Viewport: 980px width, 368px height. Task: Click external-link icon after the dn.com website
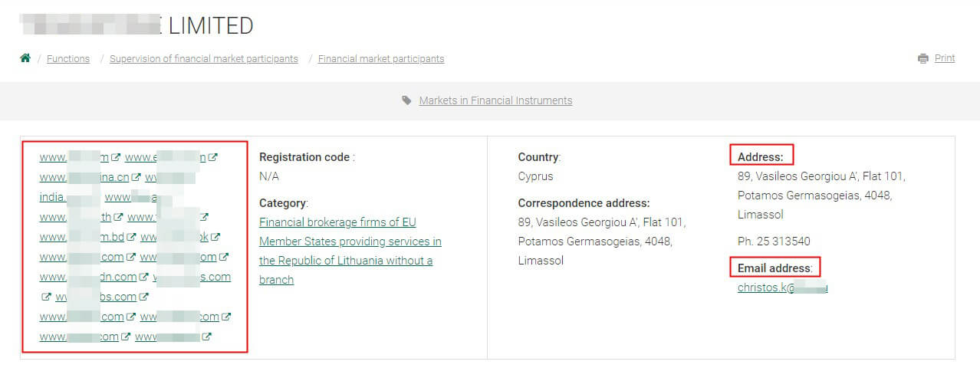point(143,278)
